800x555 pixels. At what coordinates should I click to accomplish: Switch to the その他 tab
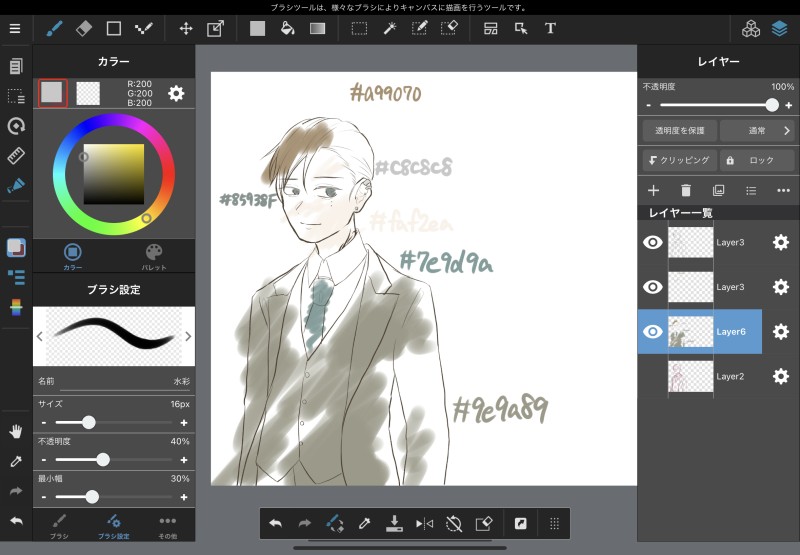167,526
